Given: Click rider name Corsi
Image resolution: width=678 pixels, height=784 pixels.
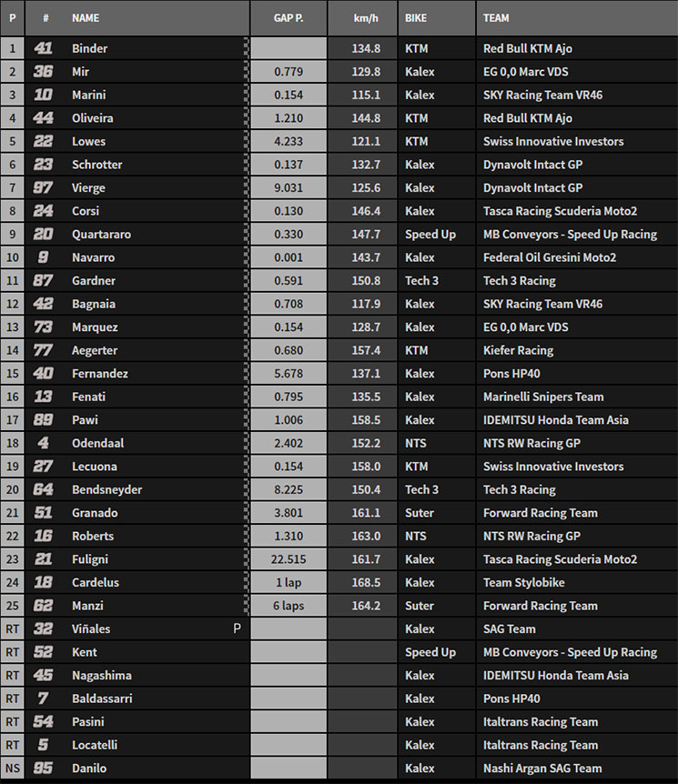Looking at the screenshot, I should coord(86,211).
